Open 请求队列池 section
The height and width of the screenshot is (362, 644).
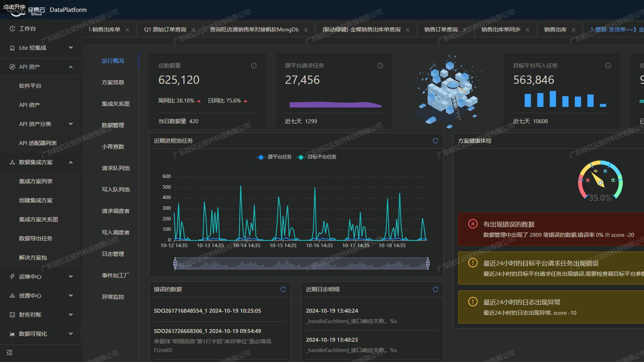tap(116, 168)
